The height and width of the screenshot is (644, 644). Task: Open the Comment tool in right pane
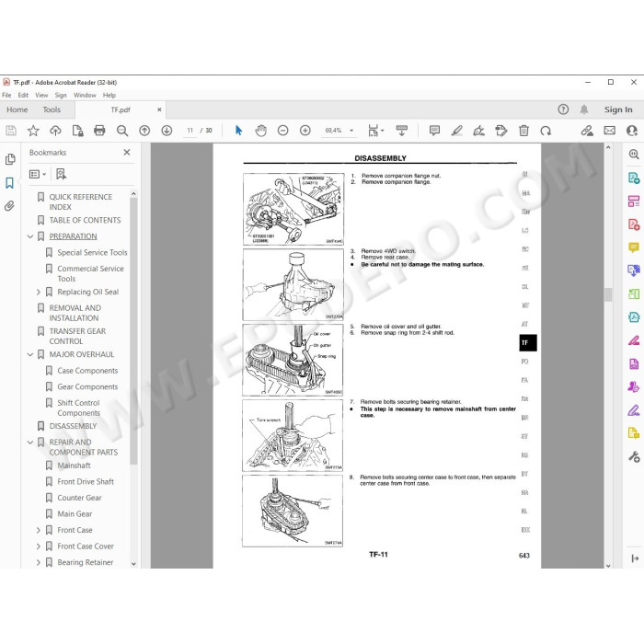[x=634, y=247]
